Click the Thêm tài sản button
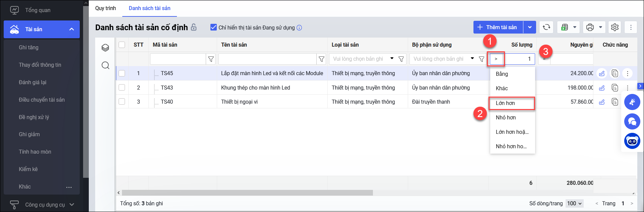Screen dimensions: 644x212 tap(498, 27)
